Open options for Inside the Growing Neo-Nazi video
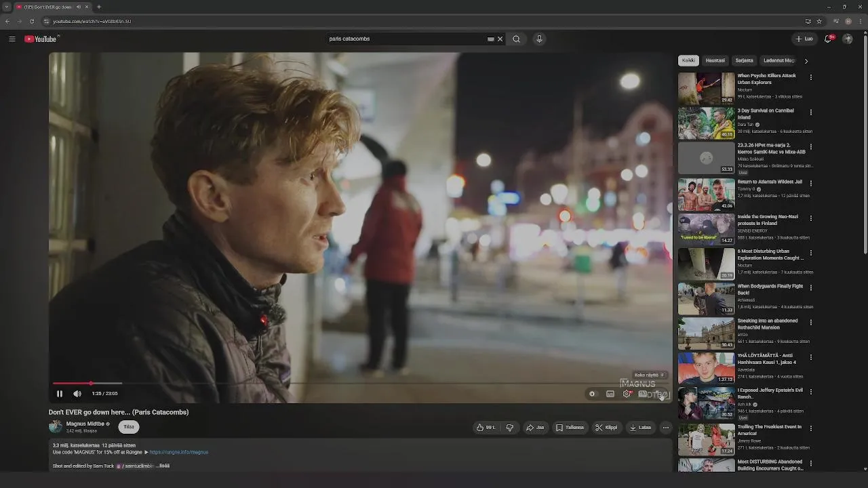868x488 pixels. [811, 218]
